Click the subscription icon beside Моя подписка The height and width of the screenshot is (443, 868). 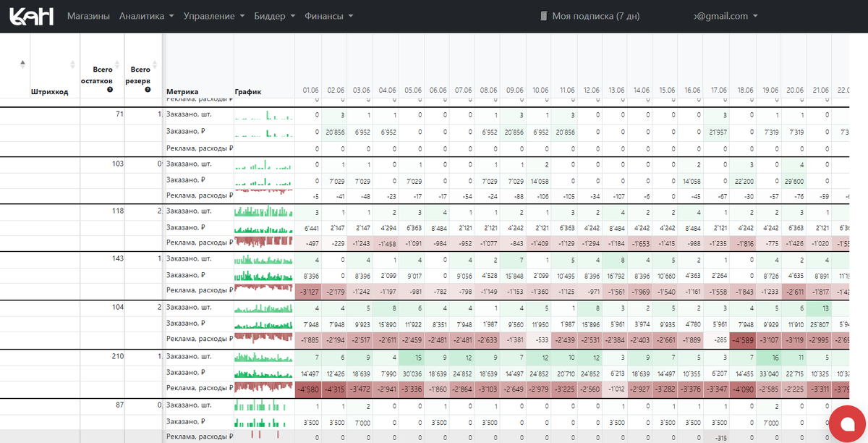point(544,16)
